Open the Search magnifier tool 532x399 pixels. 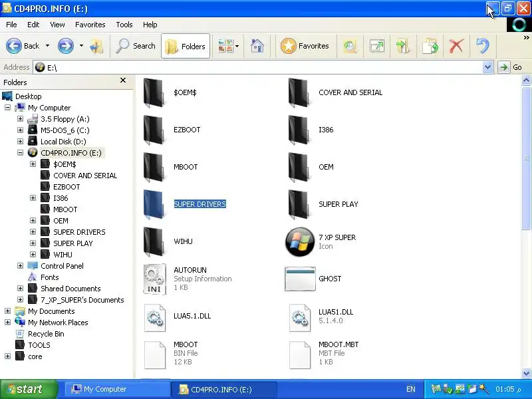[x=136, y=46]
